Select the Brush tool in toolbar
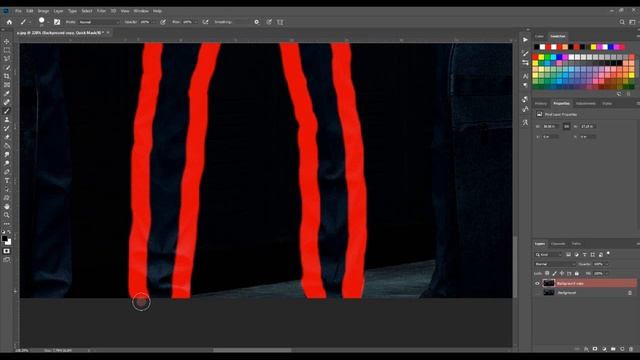 click(x=7, y=111)
